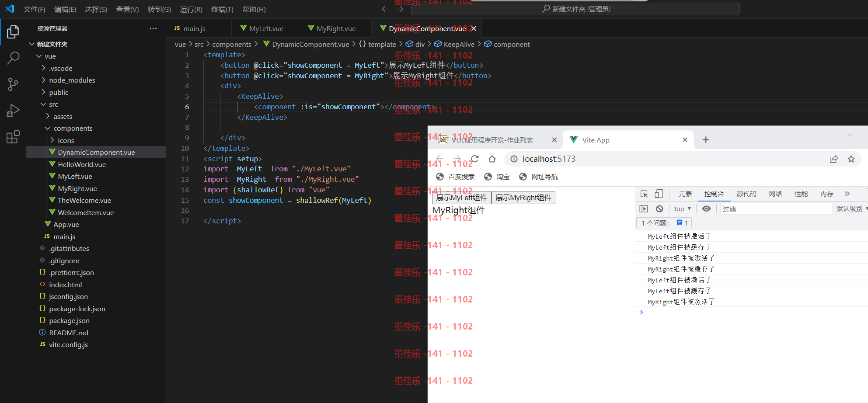Show the DevTools console sidebar
The width and height of the screenshot is (868, 403).
click(644, 209)
